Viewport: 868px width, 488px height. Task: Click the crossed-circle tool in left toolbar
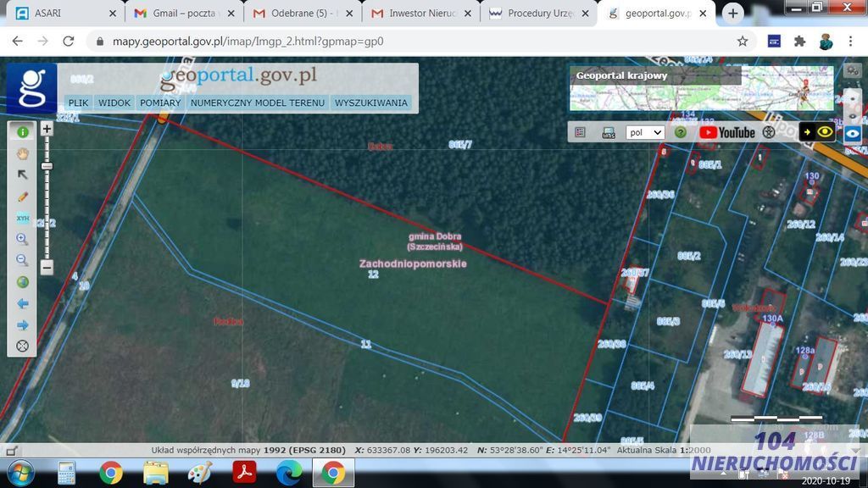coord(22,346)
